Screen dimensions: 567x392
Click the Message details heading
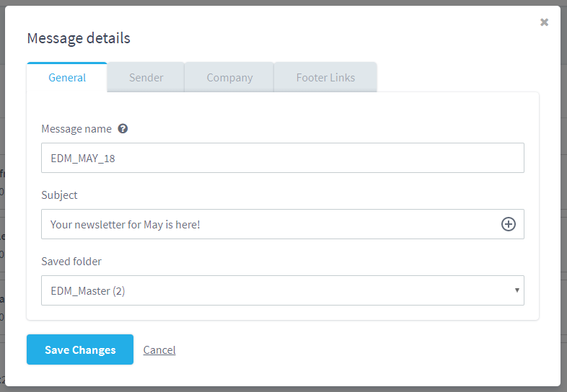pos(79,38)
